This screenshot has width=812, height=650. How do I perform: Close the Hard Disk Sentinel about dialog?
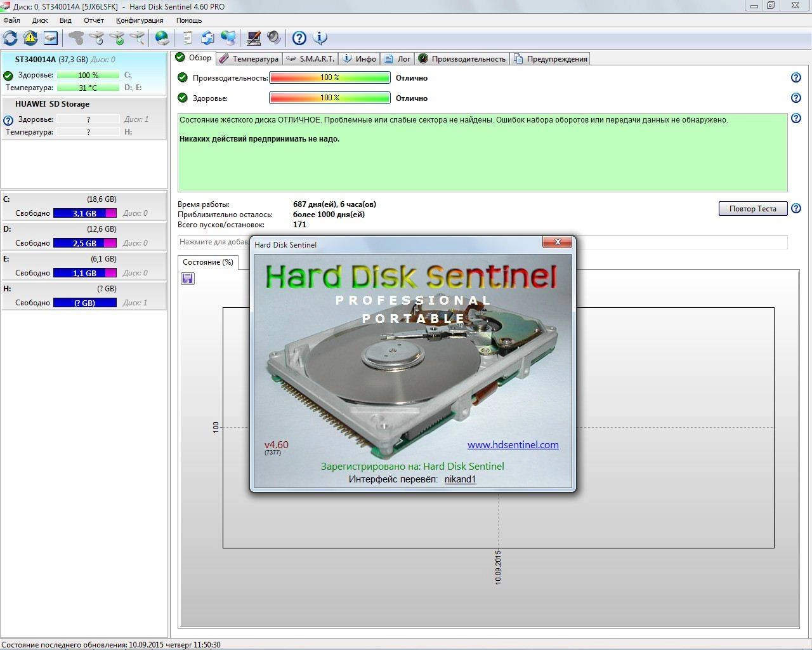(558, 242)
